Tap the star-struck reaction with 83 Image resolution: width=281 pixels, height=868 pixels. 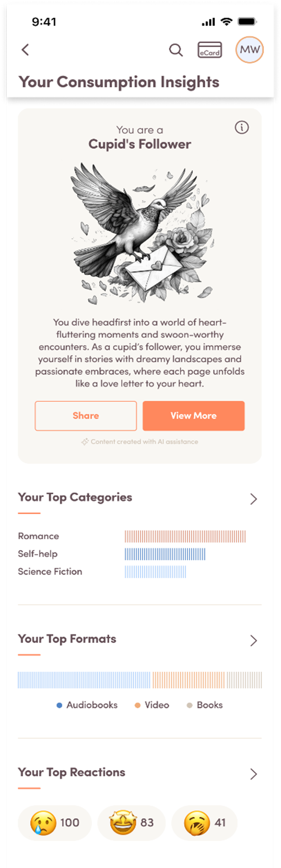(x=131, y=823)
